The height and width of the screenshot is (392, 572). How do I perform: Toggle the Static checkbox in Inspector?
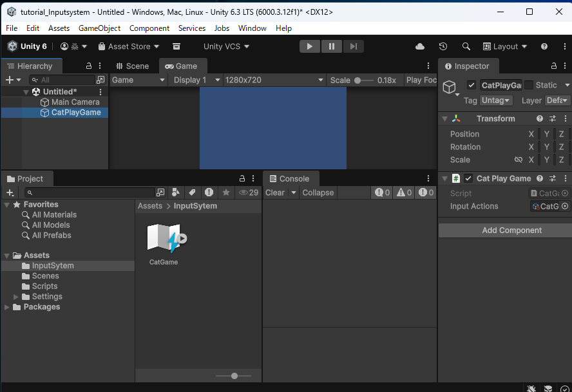coord(529,85)
